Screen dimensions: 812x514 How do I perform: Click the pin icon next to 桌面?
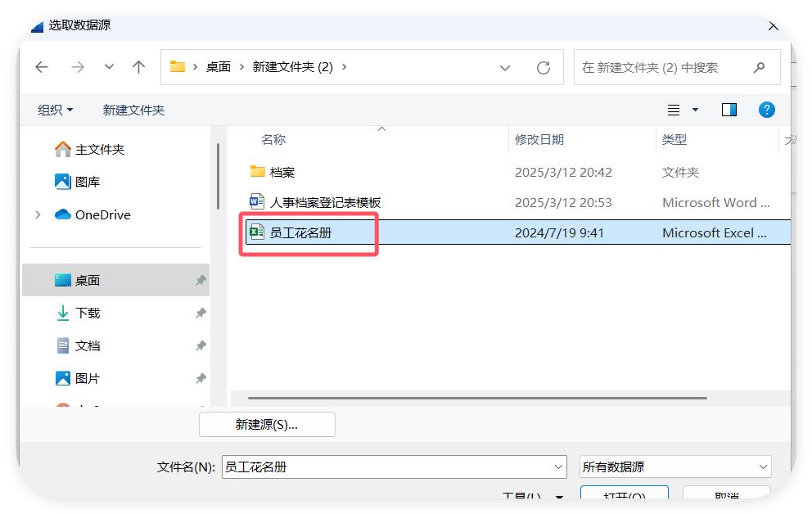pos(201,280)
